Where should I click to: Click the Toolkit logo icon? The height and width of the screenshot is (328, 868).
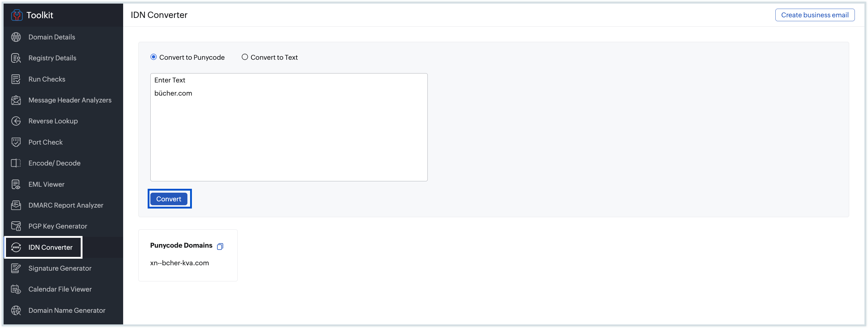[16, 15]
